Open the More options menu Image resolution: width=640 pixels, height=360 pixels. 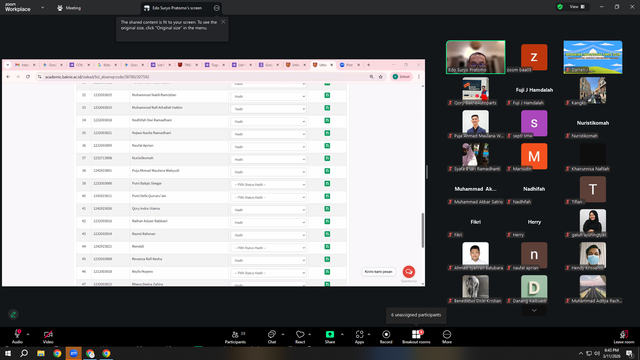tap(447, 337)
